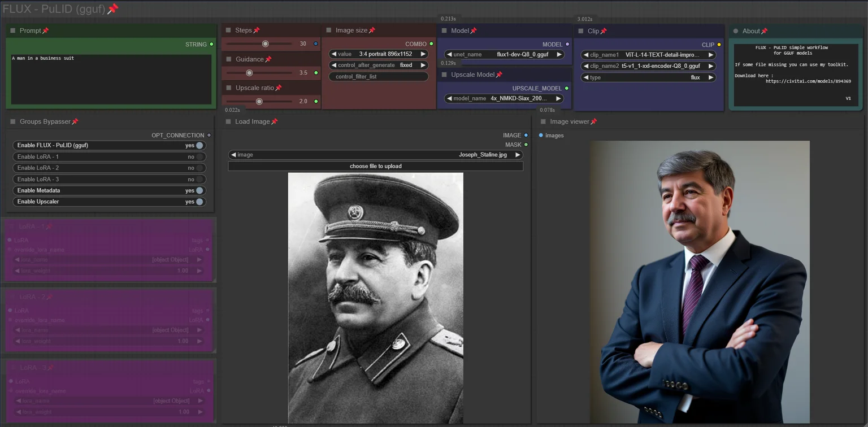Viewport: 868px width, 427px height.
Task: Collapse the Prompt node via its title square
Action: point(13,30)
